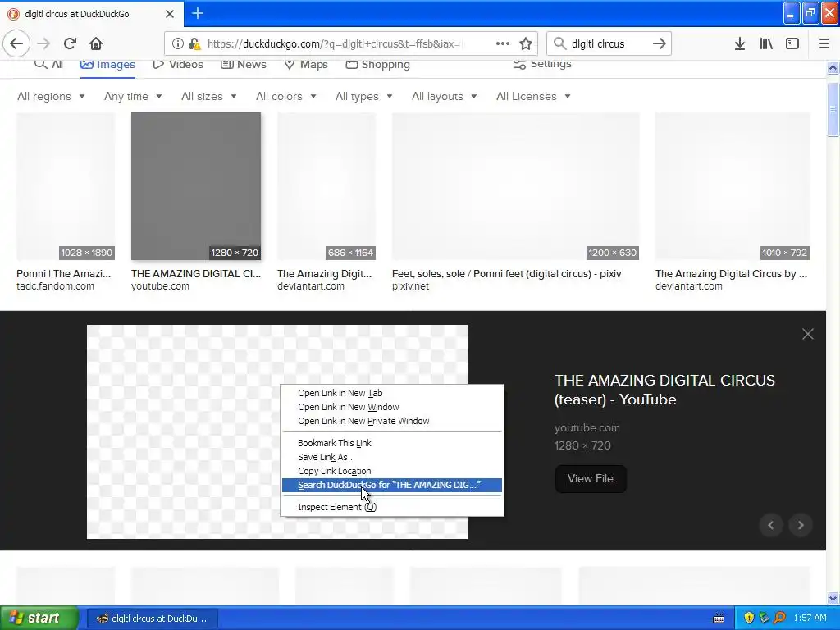Click the keyboard icon in taskbar
The width and height of the screenshot is (840, 630).
tap(719, 619)
